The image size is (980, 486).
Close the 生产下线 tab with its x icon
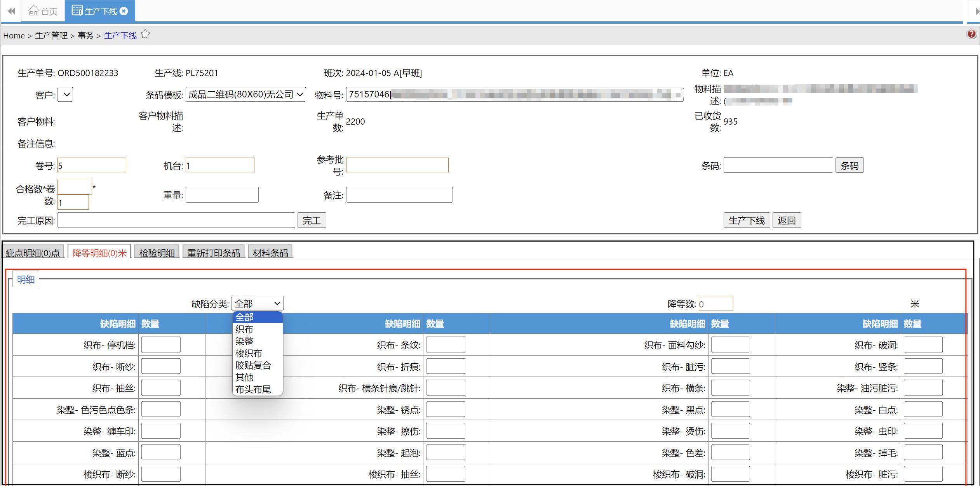point(124,11)
